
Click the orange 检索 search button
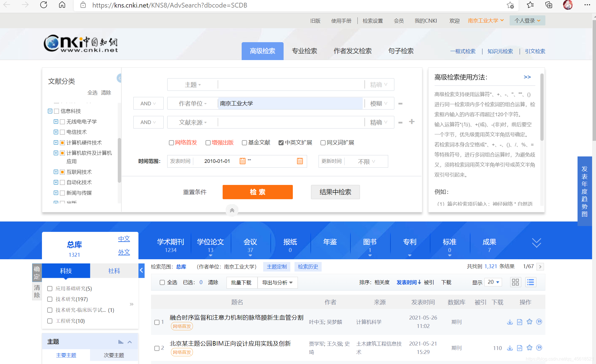coord(257,192)
